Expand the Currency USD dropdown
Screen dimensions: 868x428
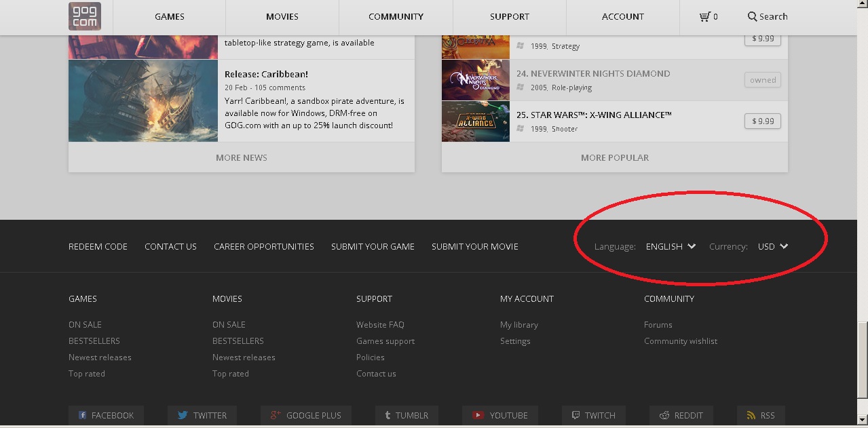click(x=773, y=246)
